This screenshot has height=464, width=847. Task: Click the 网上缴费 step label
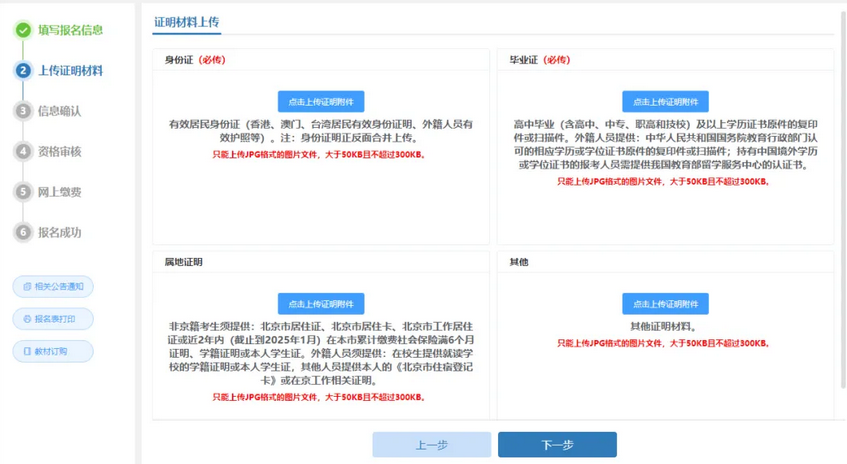60,192
